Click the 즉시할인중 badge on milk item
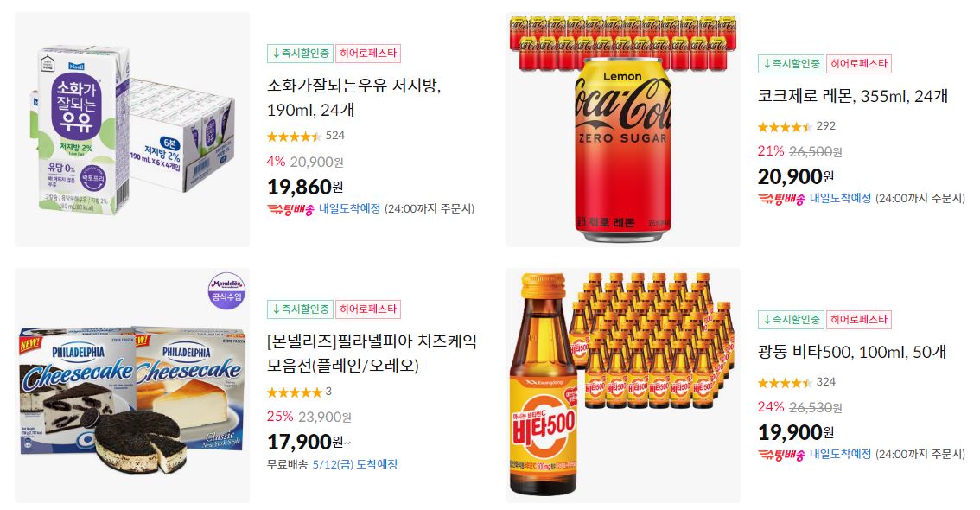Viewport: 980px width, 510px height. coord(300,54)
